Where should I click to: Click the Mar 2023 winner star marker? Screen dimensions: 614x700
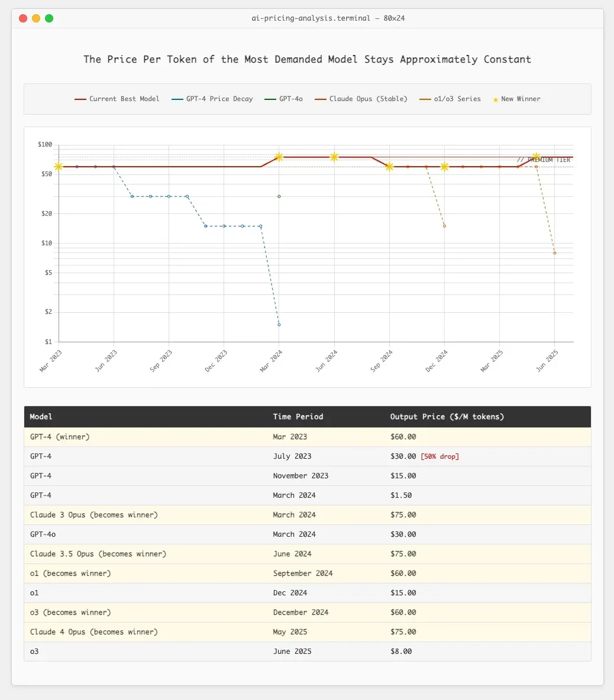pyautogui.click(x=59, y=167)
